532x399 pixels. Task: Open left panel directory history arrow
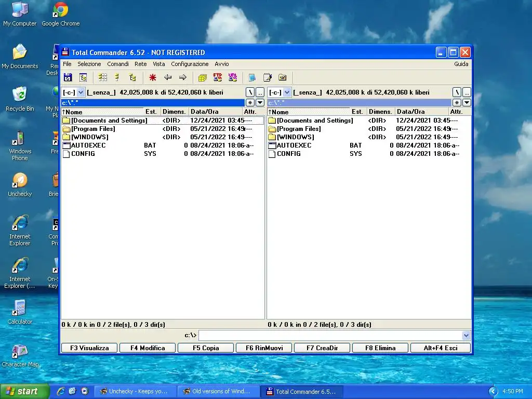tap(260, 102)
